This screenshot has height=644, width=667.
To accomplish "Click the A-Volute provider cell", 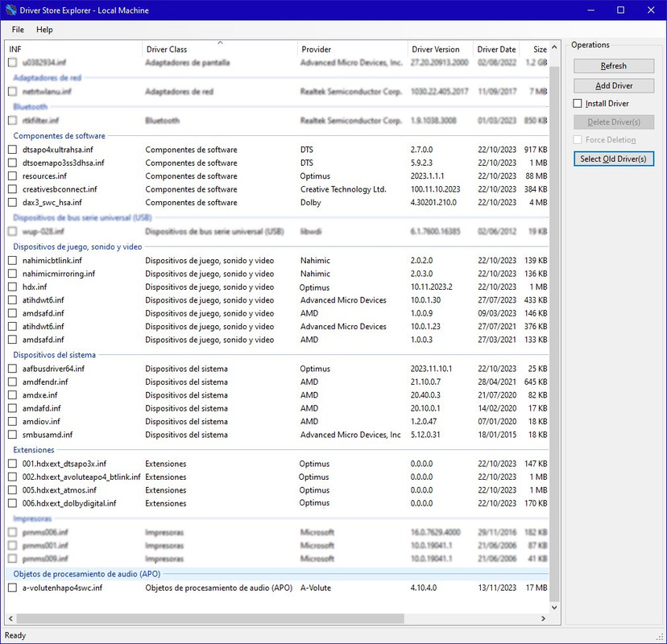I will 315,588.
